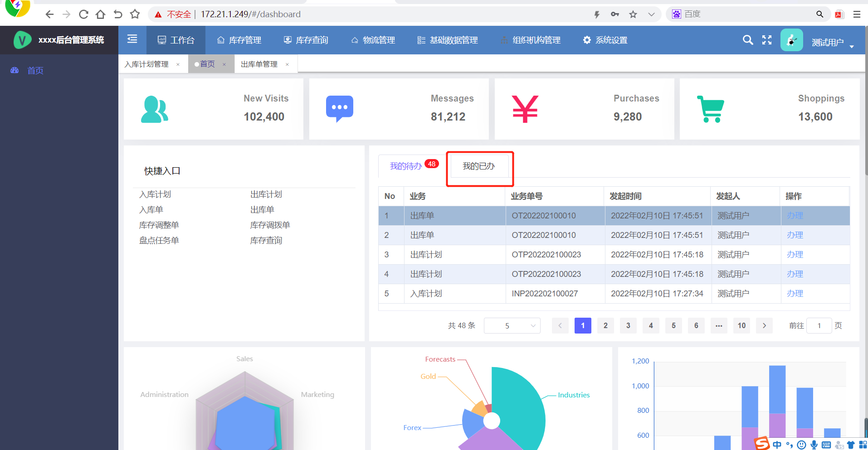
Task: Click the New Visits people icon
Action: [x=155, y=109]
